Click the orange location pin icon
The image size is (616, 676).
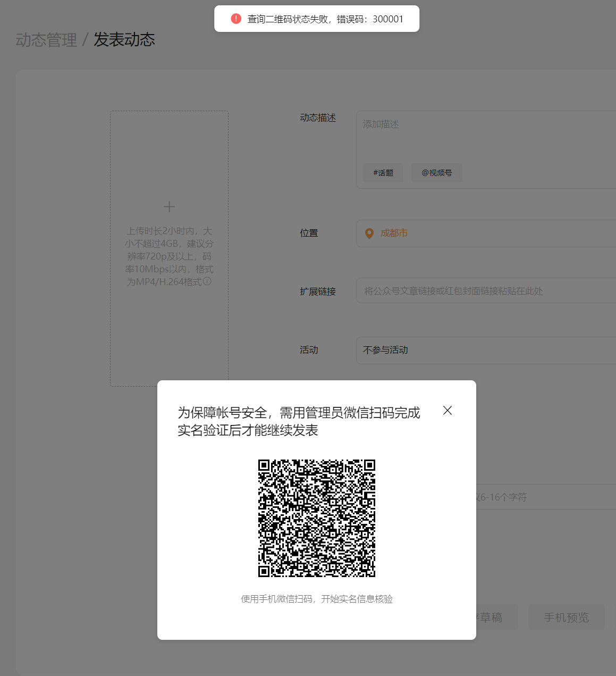369,233
